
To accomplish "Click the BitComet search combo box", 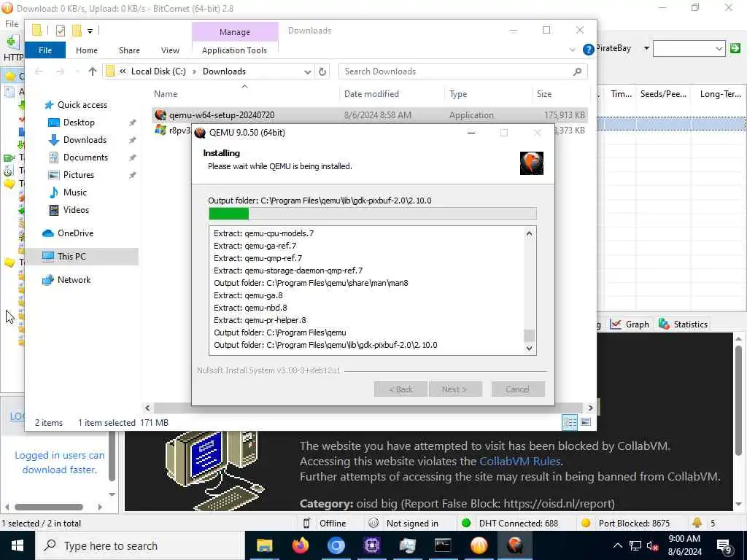I will point(689,49).
